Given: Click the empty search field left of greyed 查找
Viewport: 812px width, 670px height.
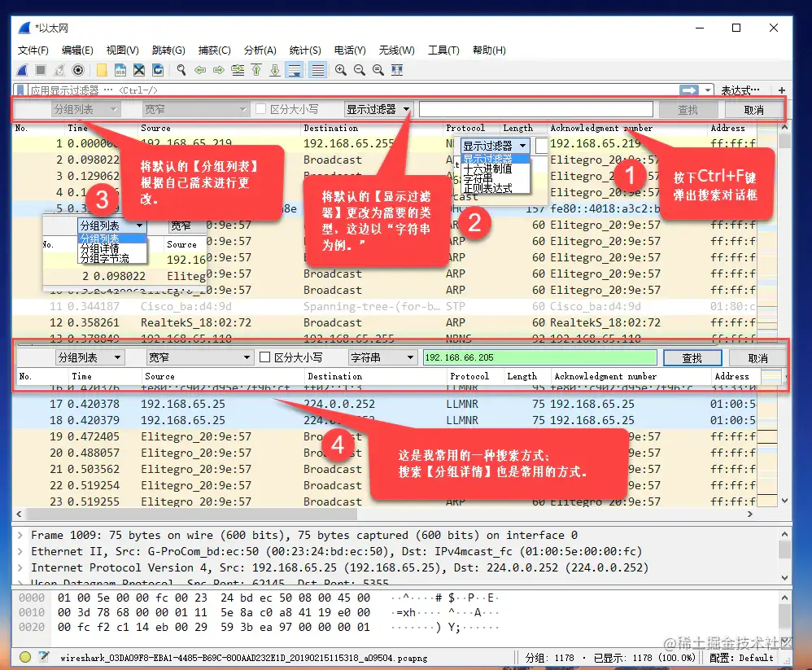Looking at the screenshot, I should tap(536, 109).
